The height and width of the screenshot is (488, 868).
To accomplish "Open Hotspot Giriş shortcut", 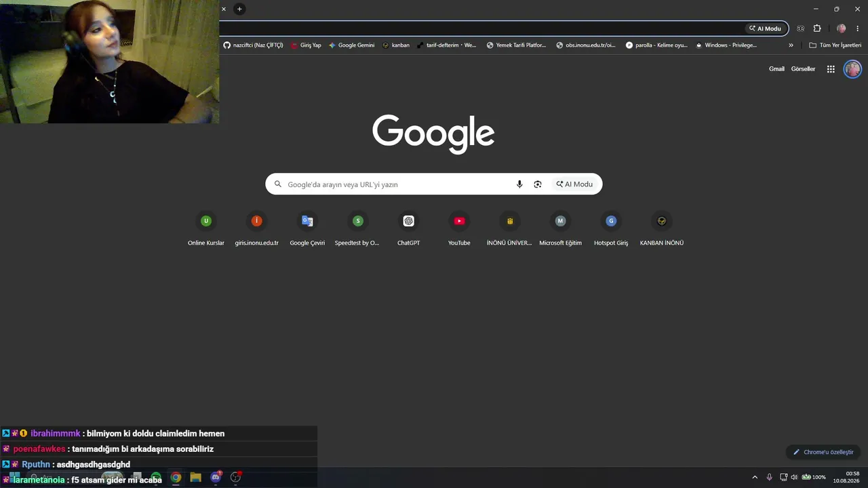I will (611, 229).
